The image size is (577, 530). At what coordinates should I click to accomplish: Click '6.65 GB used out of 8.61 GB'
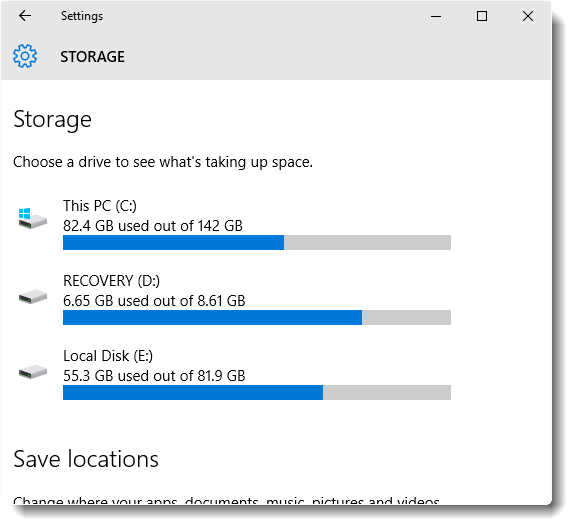(x=154, y=301)
